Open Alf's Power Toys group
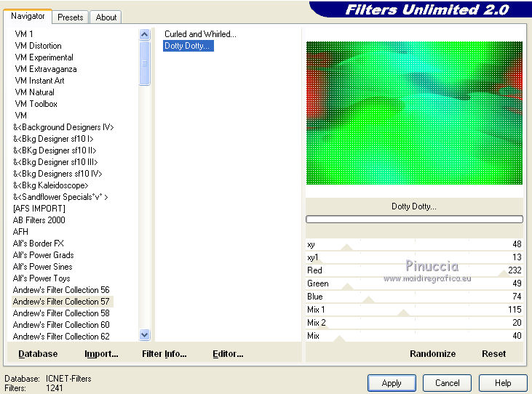The image size is (532, 394). [41, 278]
